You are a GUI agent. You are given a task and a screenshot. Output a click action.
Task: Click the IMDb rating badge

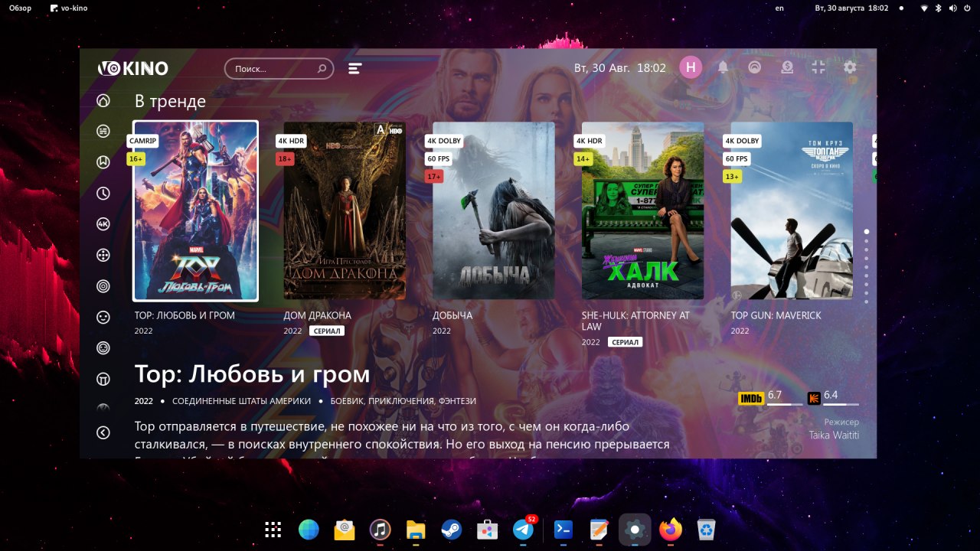click(x=751, y=398)
